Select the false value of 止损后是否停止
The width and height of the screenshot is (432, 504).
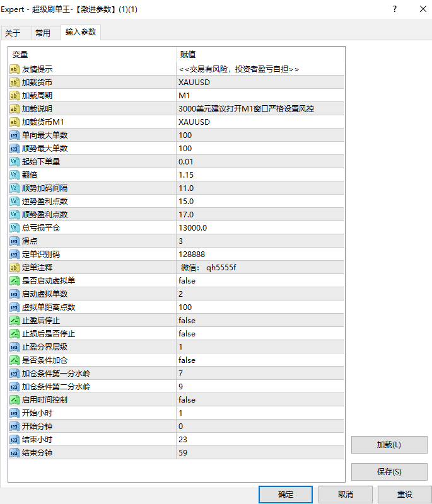tap(187, 334)
